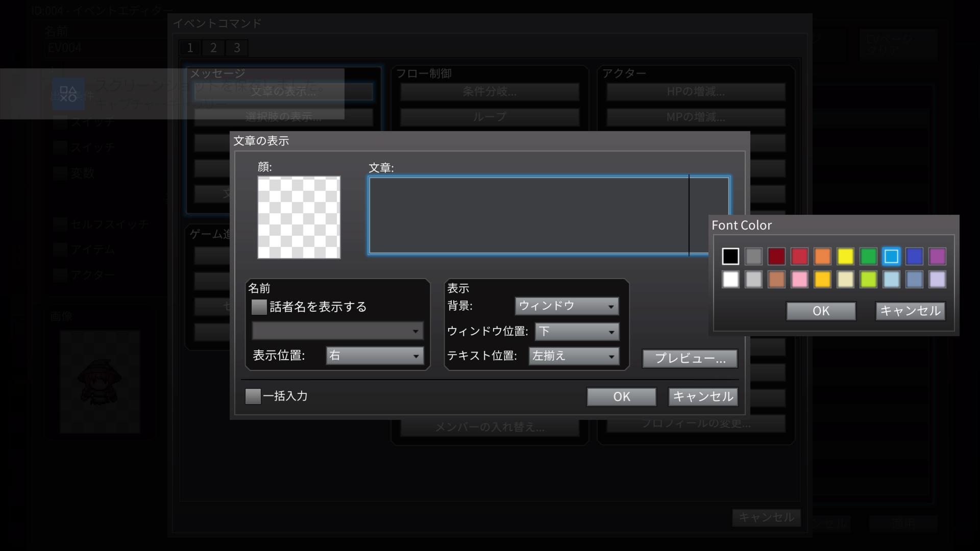Choose the yellow font color swatch

[x=845, y=256]
